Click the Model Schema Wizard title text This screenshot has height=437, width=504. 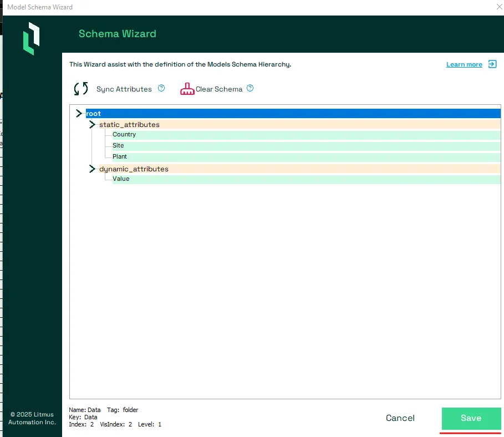(x=40, y=7)
